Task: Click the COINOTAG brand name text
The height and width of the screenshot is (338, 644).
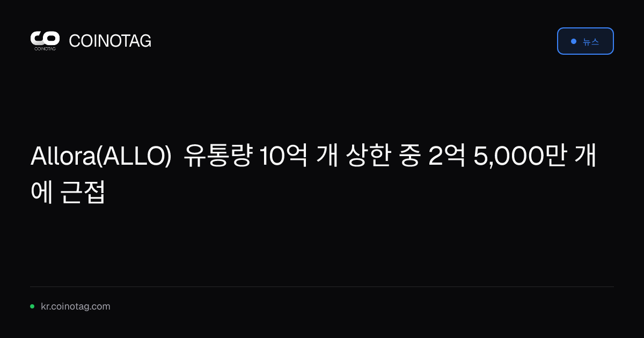Action: (x=110, y=41)
